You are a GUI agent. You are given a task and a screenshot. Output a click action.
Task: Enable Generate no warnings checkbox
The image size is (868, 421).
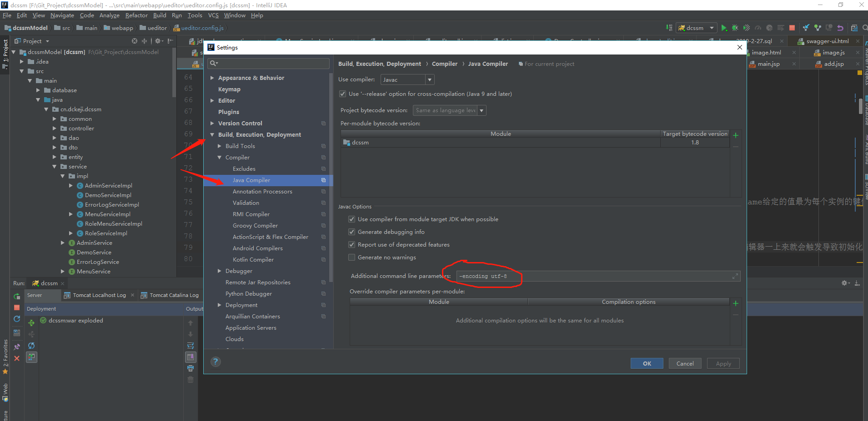(x=351, y=258)
